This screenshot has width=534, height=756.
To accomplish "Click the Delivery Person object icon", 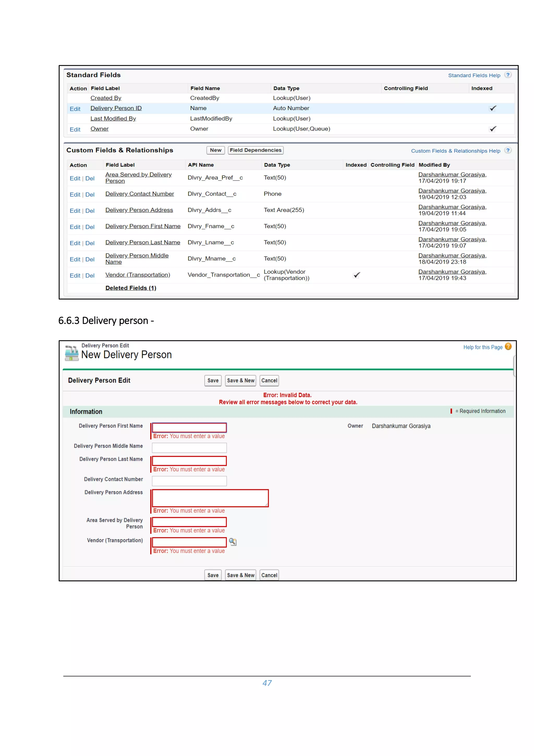I will pyautogui.click(x=71, y=353).
